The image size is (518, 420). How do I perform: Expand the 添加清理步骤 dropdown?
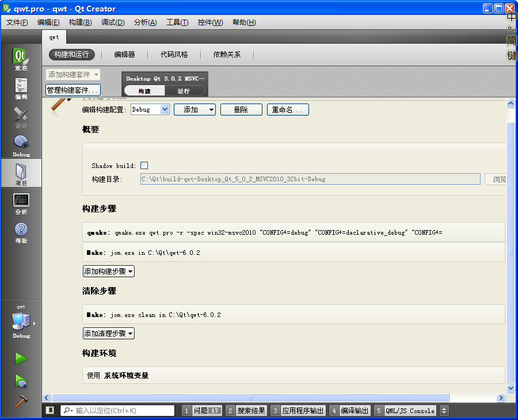point(109,334)
